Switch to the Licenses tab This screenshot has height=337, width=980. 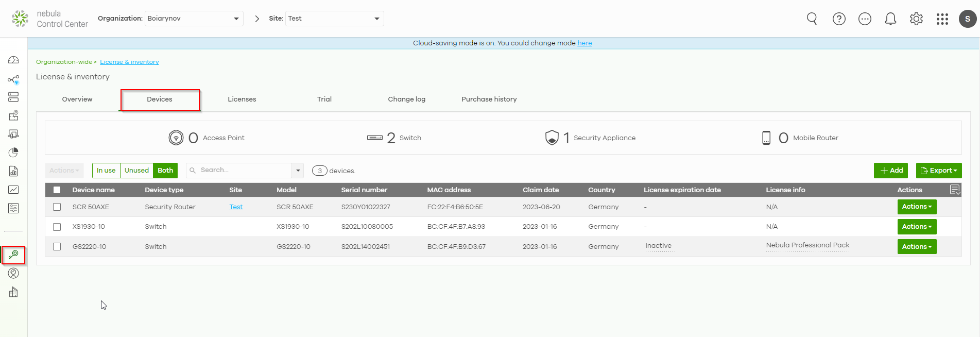(242, 99)
